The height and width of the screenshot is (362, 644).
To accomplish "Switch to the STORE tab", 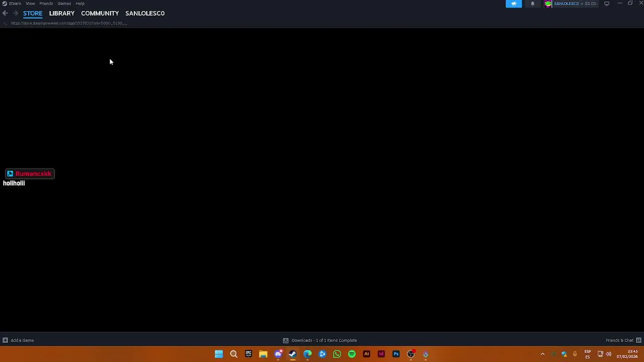I will 33,14.
